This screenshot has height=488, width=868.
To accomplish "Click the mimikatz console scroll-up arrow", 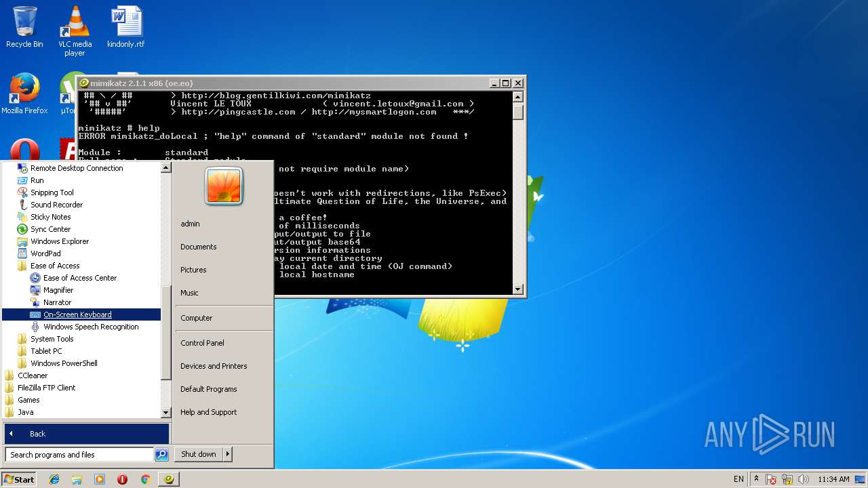I will 518,97.
